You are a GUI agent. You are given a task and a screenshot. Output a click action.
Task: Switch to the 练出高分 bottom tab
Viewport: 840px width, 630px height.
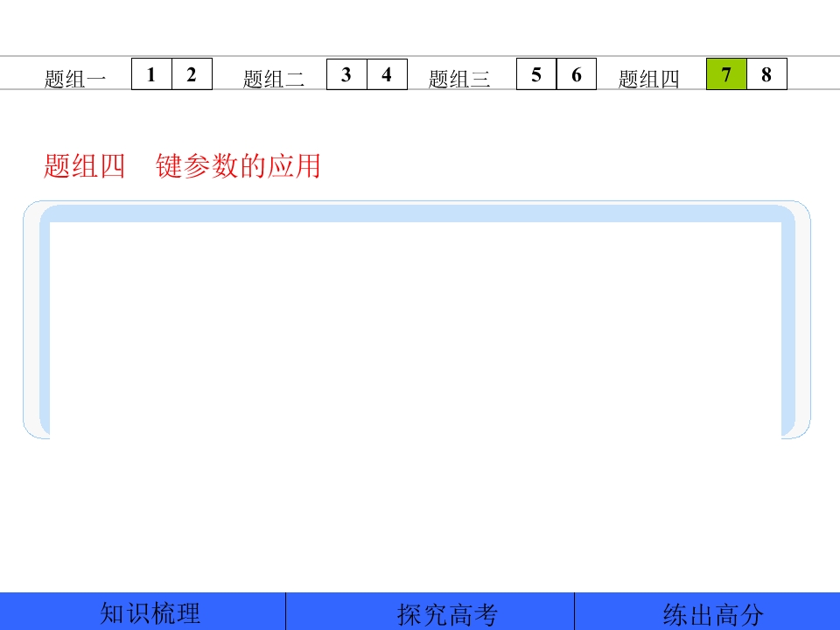click(x=707, y=612)
